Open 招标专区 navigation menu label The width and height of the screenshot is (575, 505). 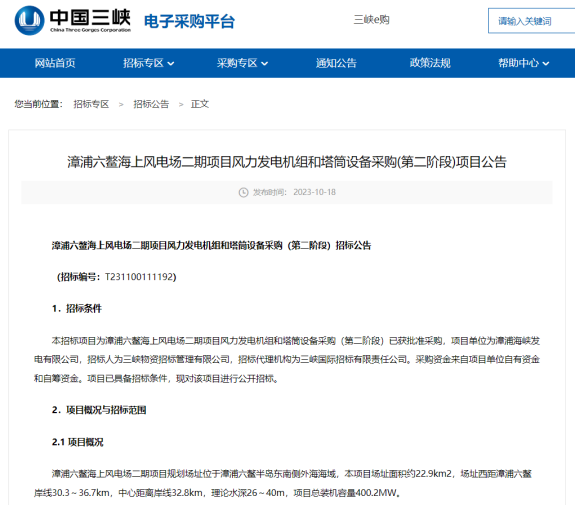(x=143, y=63)
